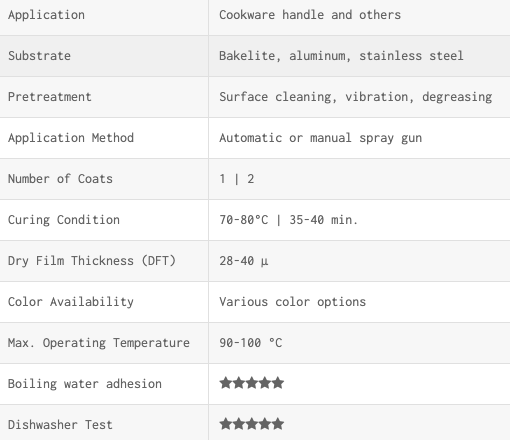Select 'Cookware handle and others' text

[310, 15]
